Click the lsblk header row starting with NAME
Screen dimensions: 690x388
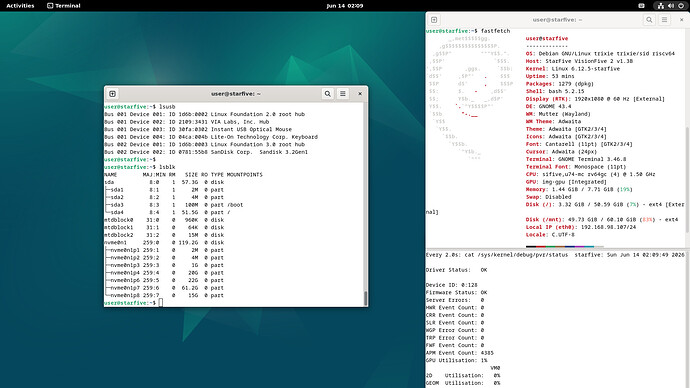tap(183, 175)
